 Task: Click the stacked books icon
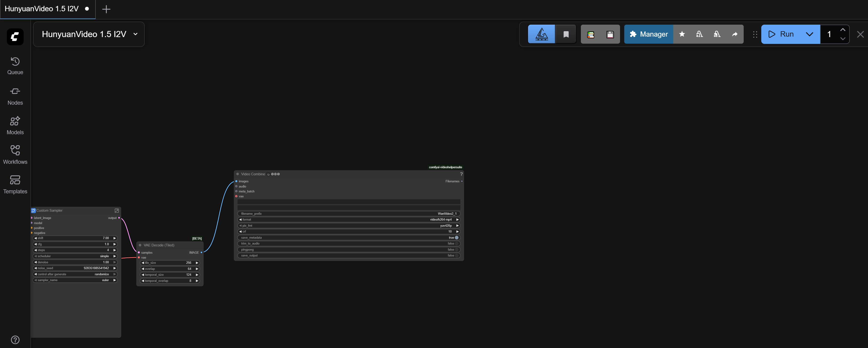[590, 34]
